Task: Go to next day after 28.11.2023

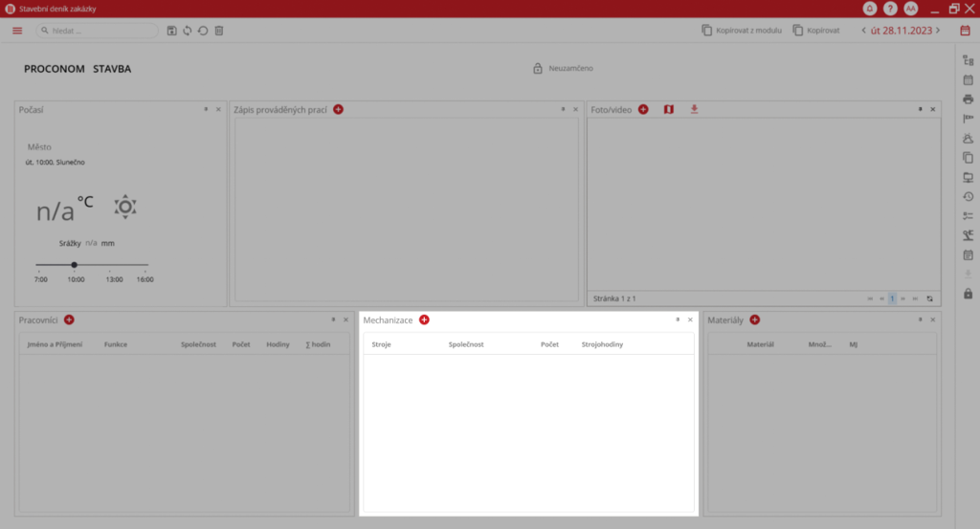Action: tap(938, 31)
